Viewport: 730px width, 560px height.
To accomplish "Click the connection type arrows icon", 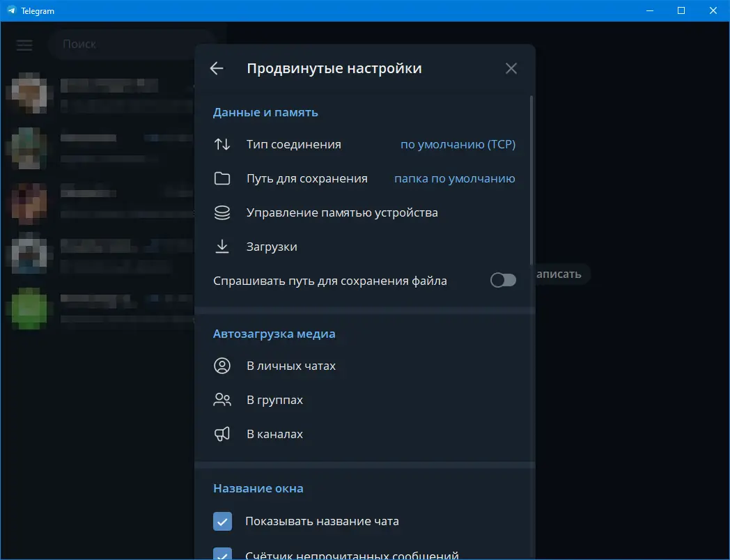I will pyautogui.click(x=222, y=144).
